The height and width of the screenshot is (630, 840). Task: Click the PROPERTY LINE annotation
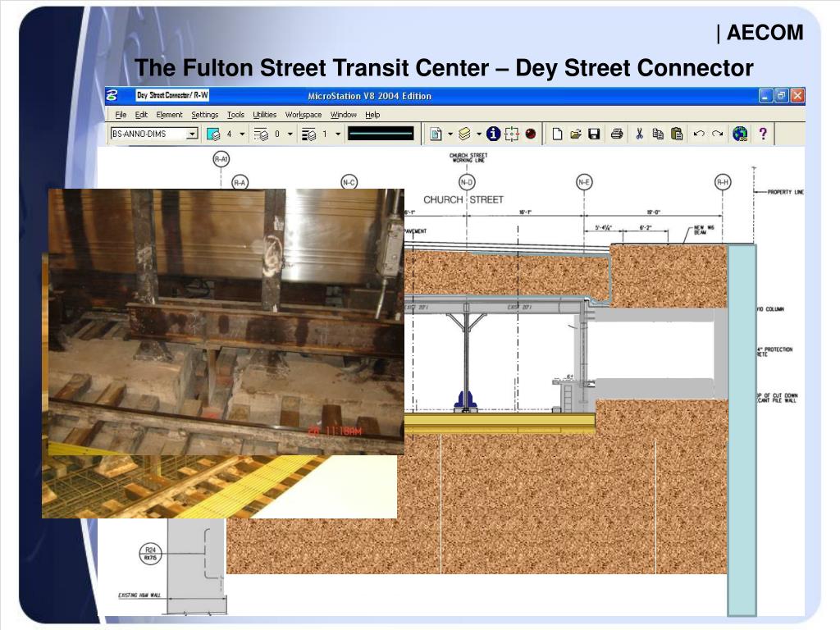tap(785, 192)
